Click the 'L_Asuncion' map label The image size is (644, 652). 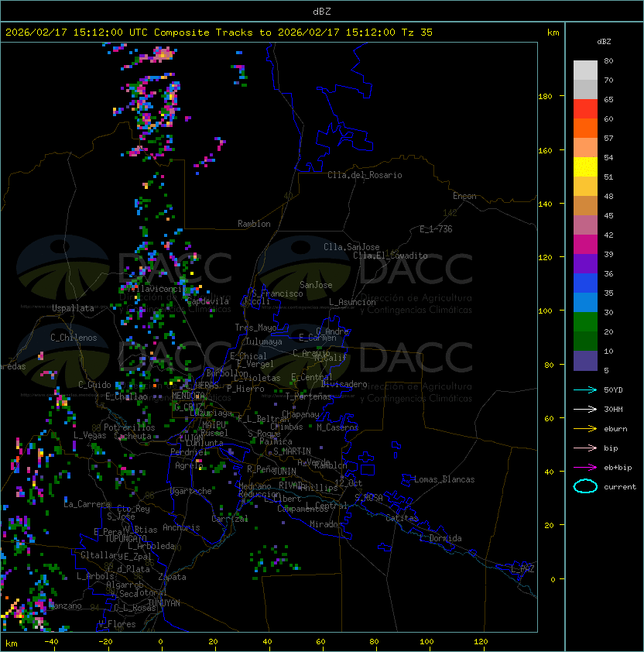pyautogui.click(x=352, y=302)
